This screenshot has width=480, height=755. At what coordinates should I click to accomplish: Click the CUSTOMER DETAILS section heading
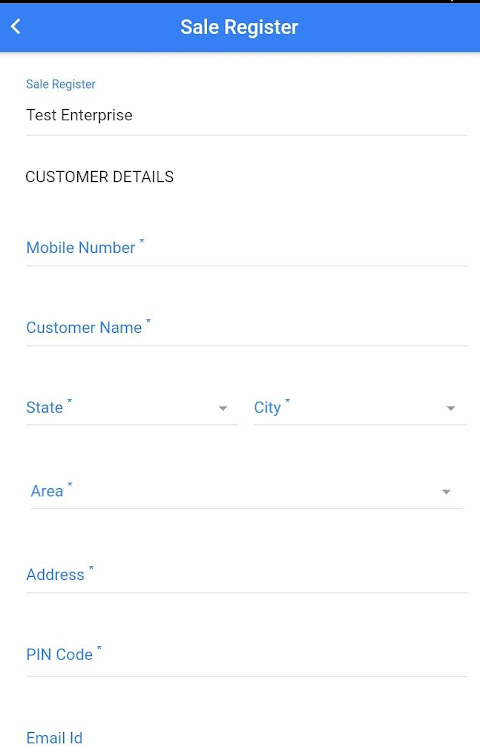[100, 177]
